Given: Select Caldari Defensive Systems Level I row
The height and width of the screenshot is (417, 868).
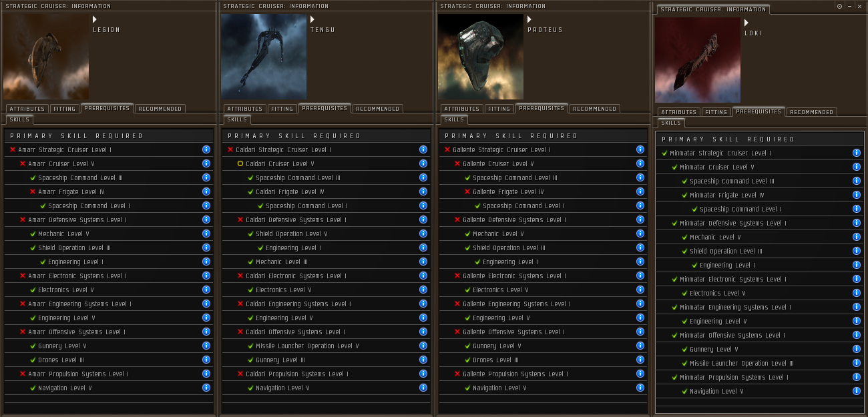Looking at the screenshot, I should 327,220.
